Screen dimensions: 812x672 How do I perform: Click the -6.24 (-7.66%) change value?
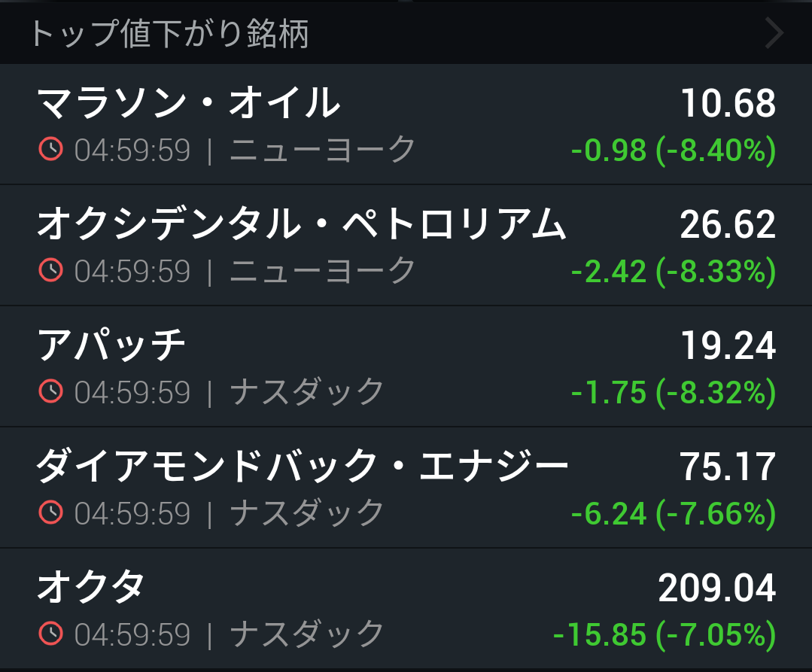pyautogui.click(x=674, y=513)
